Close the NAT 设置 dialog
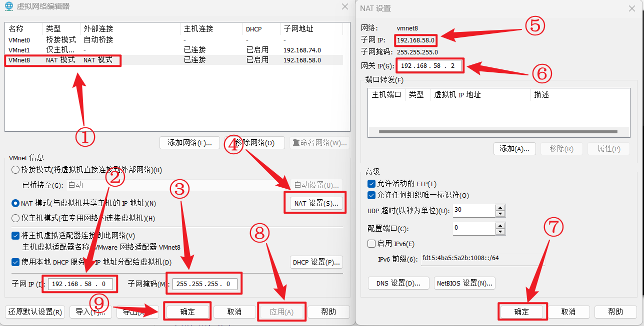The width and height of the screenshot is (644, 326). click(632, 8)
